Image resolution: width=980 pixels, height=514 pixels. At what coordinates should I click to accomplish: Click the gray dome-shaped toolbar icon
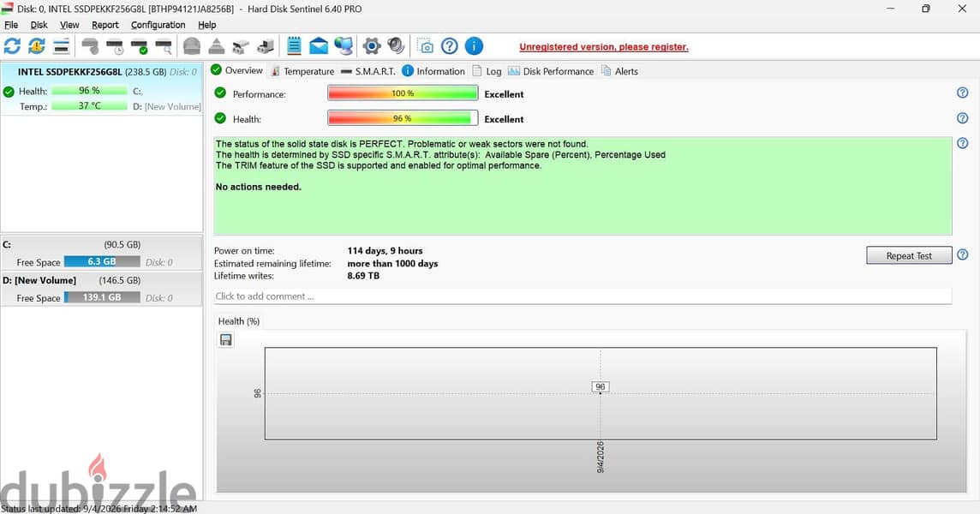[192, 45]
